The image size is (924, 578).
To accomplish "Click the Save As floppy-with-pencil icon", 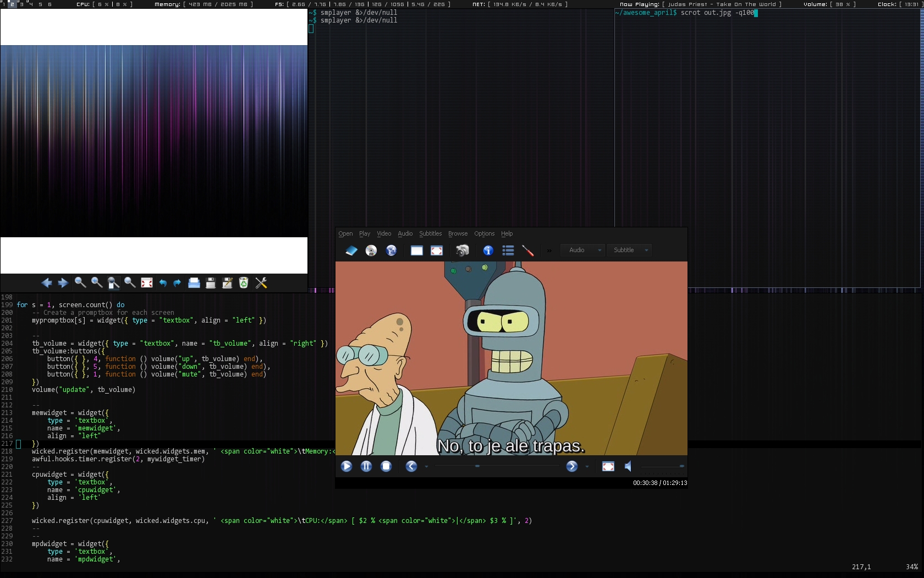I will click(227, 283).
